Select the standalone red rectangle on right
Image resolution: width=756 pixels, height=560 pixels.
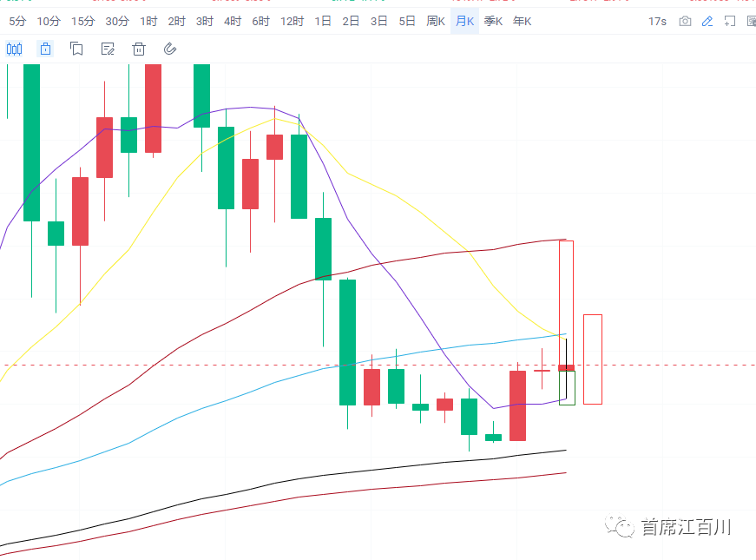(593, 359)
